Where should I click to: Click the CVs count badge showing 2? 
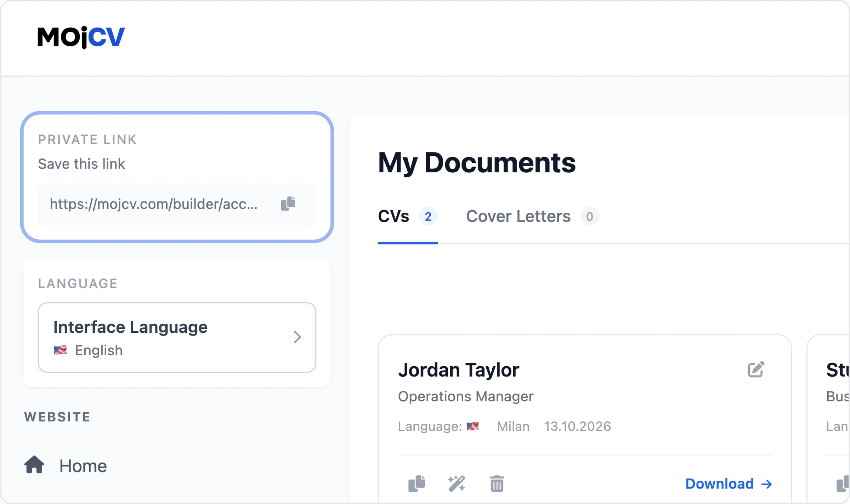point(428,216)
